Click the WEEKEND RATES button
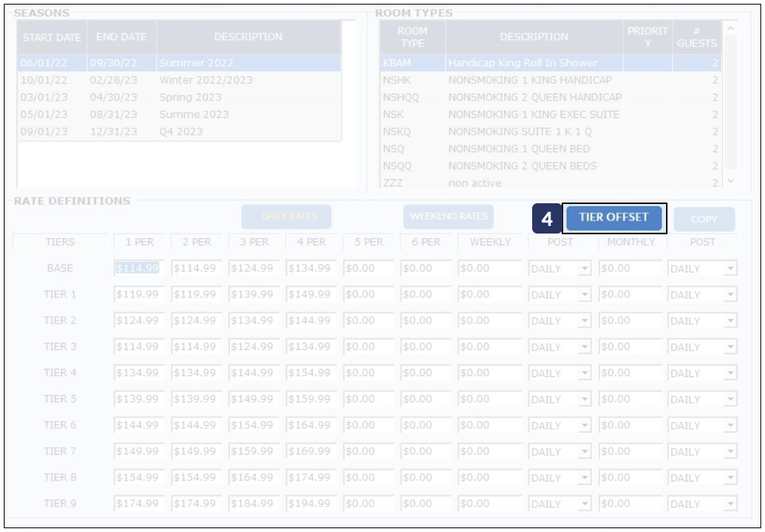 448,217
